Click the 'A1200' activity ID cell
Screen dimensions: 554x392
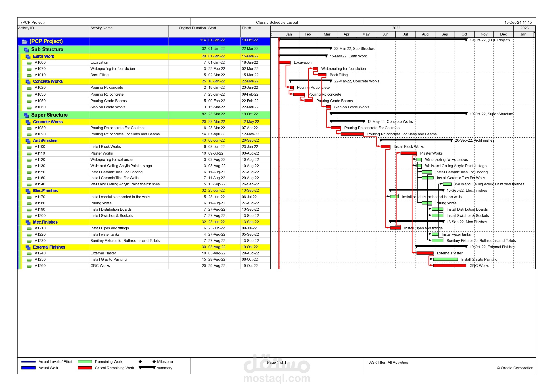40,216
